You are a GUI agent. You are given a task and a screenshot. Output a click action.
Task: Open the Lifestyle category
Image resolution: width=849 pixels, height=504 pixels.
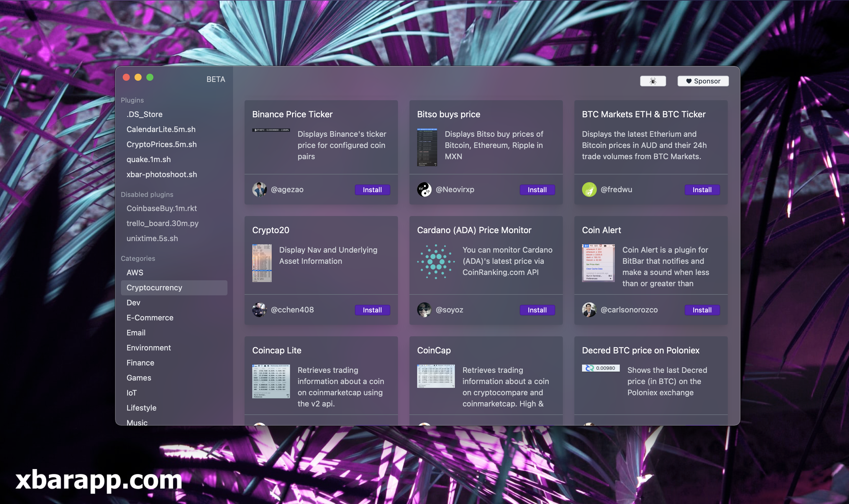(x=174, y=408)
